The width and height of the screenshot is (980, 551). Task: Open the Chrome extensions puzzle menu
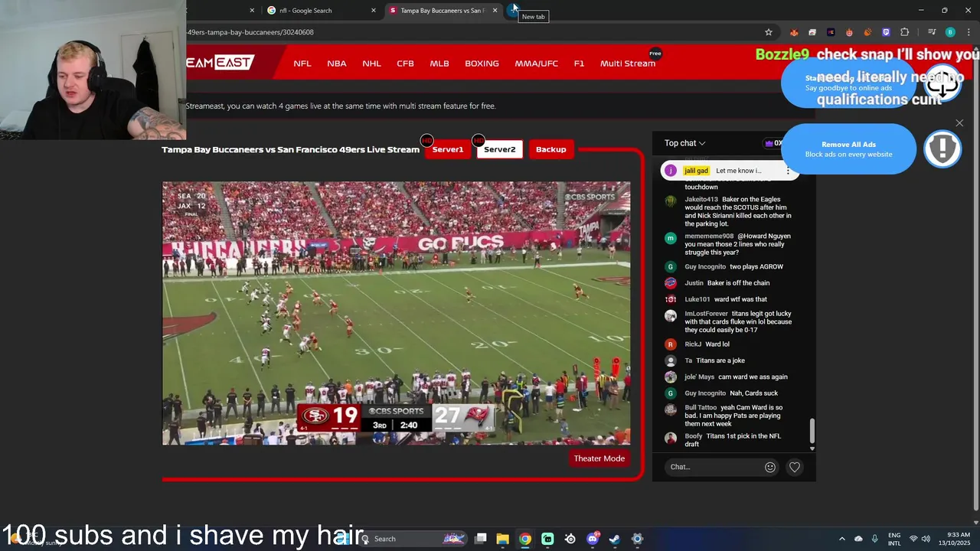point(905,32)
